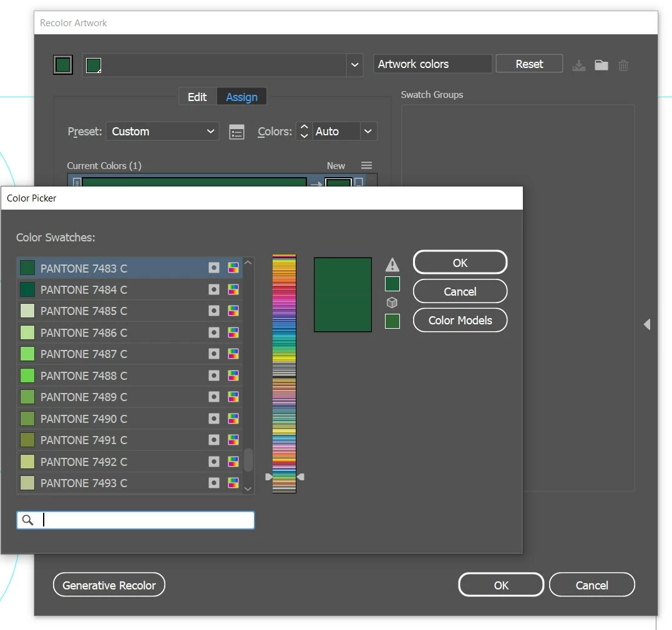The width and height of the screenshot is (672, 630).
Task: Select PANTONE 7489 C swatch row
Action: [129, 397]
